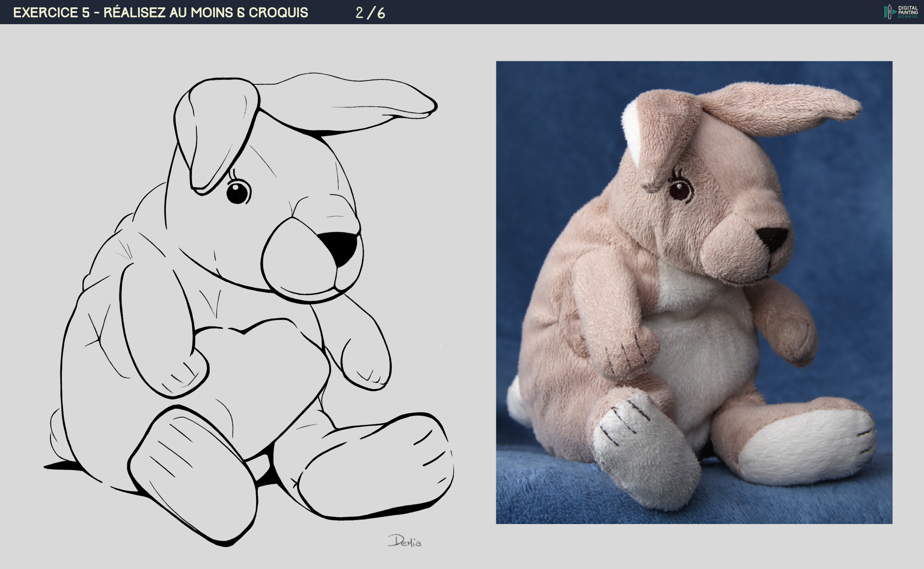This screenshot has width=924, height=569.
Task: Click the Digital Painting School logo
Action: click(x=901, y=12)
